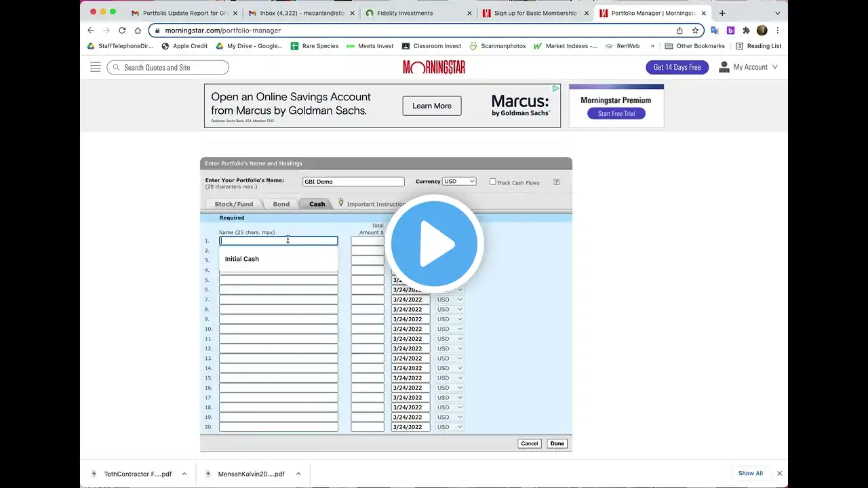
Task: Open the row 7 USD currency dropdown
Action: tap(450, 300)
